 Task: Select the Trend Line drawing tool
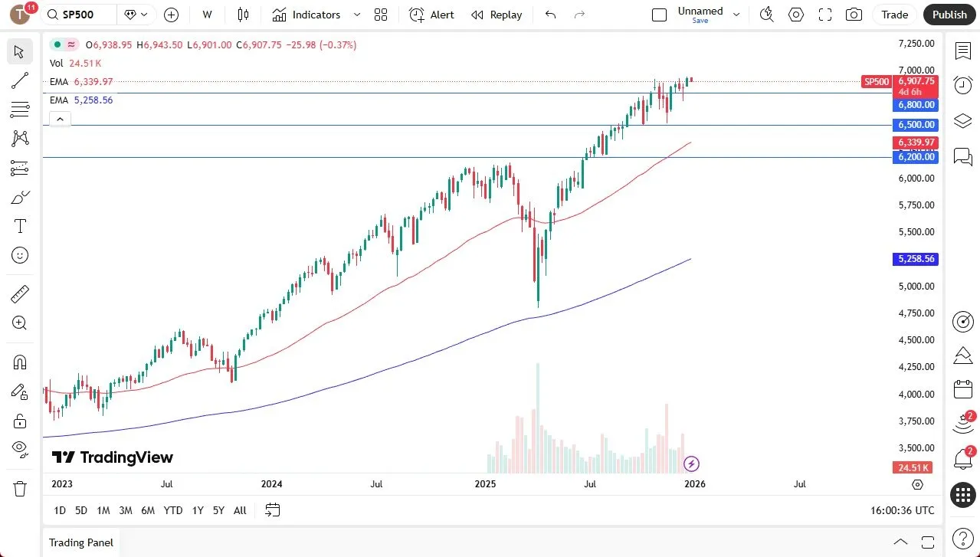[x=19, y=80]
